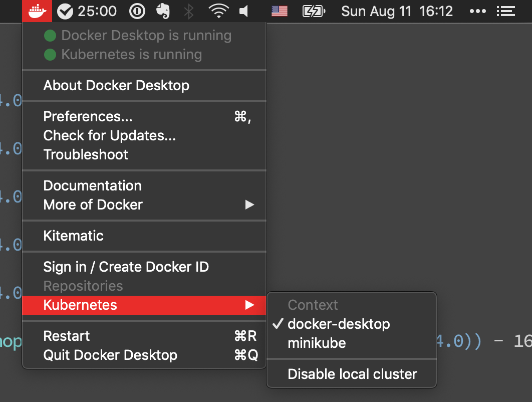Click the 1Password menu bar icon
This screenshot has height=402, width=532.
click(137, 11)
